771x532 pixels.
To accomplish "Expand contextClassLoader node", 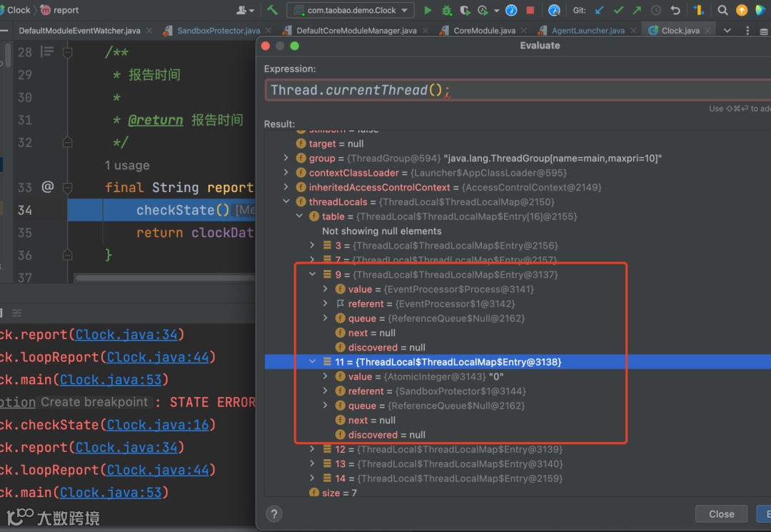I will 286,173.
